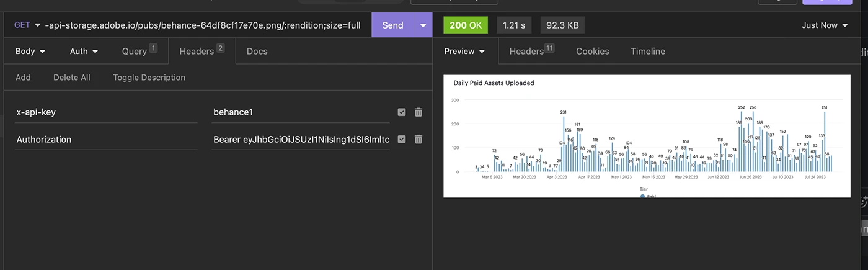Expand the Preview mode dropdown
Viewport: 868px width, 270px height.
coord(464,52)
